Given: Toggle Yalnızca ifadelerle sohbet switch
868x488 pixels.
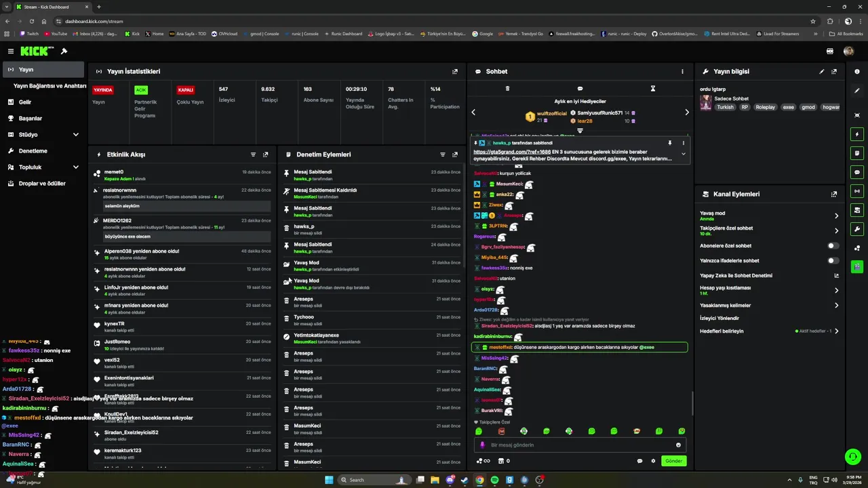Looking at the screenshot, I should 833,261.
